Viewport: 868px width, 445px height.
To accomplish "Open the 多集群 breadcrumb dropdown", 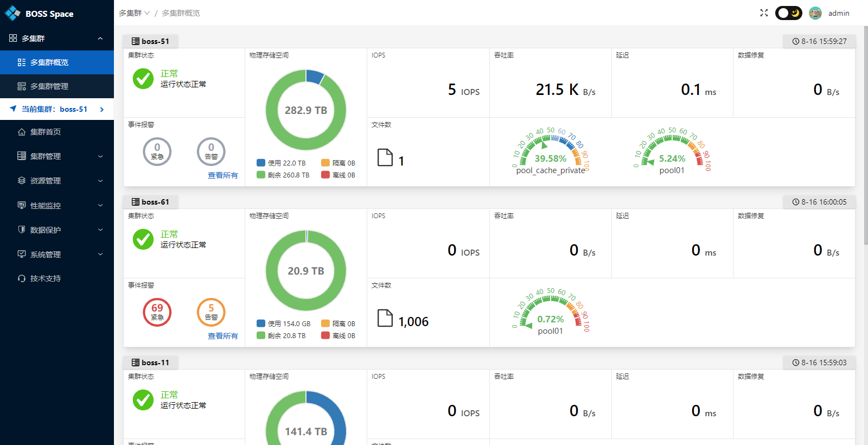I will [x=134, y=13].
